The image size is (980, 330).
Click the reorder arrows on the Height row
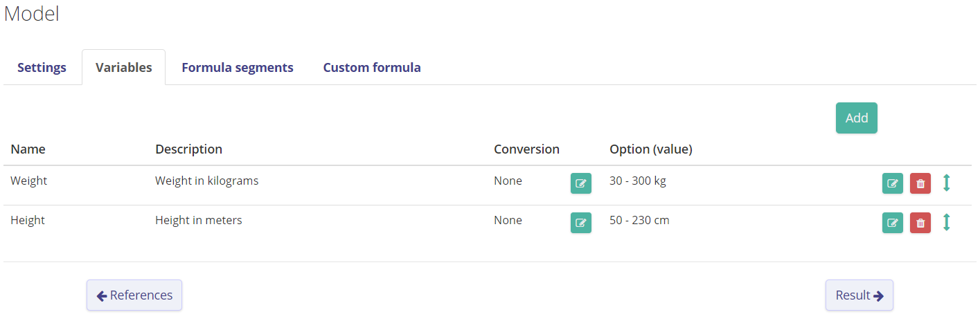click(947, 223)
